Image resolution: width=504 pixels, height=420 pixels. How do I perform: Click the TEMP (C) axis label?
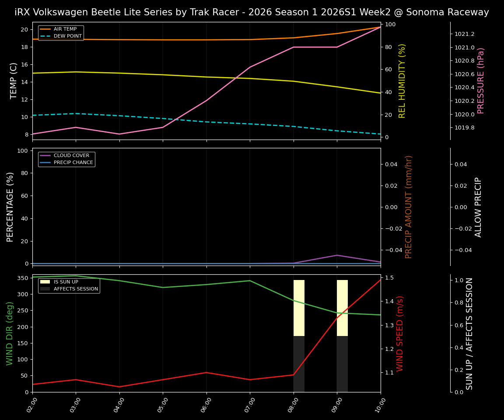click(12, 81)
